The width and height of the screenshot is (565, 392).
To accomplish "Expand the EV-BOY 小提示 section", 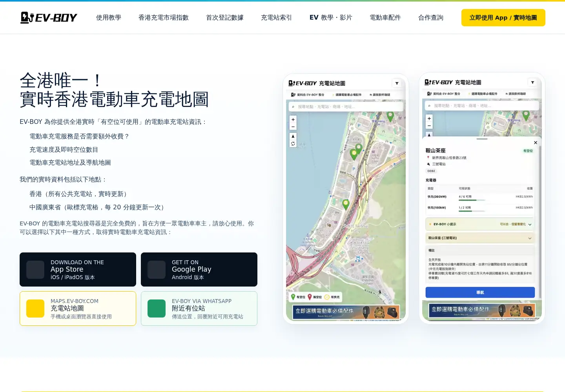I will (x=480, y=224).
